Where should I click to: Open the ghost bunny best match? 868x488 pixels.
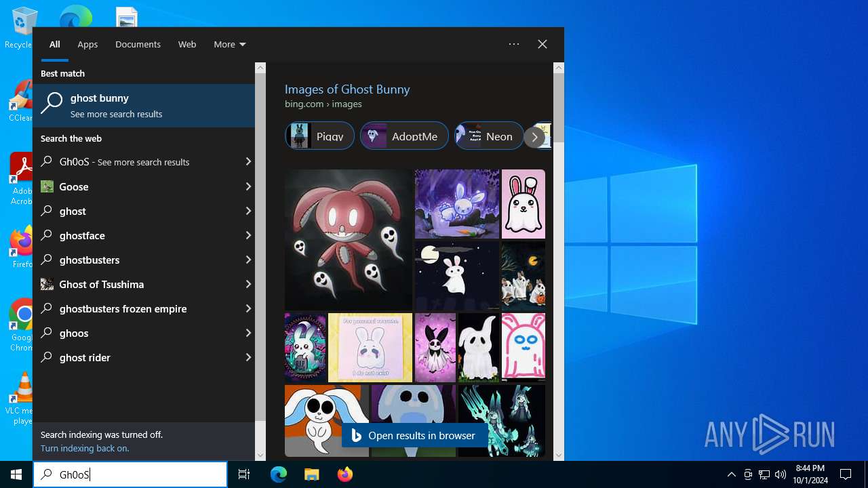144,106
